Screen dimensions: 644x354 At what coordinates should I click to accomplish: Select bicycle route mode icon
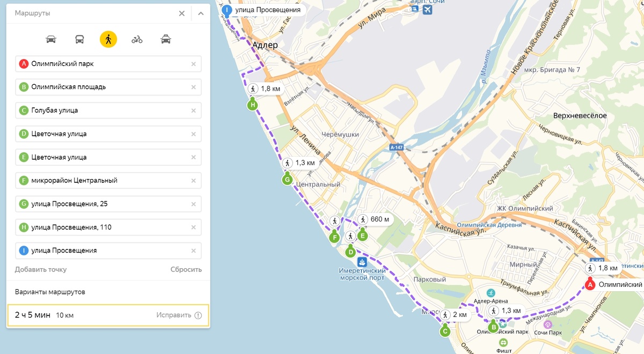click(137, 39)
